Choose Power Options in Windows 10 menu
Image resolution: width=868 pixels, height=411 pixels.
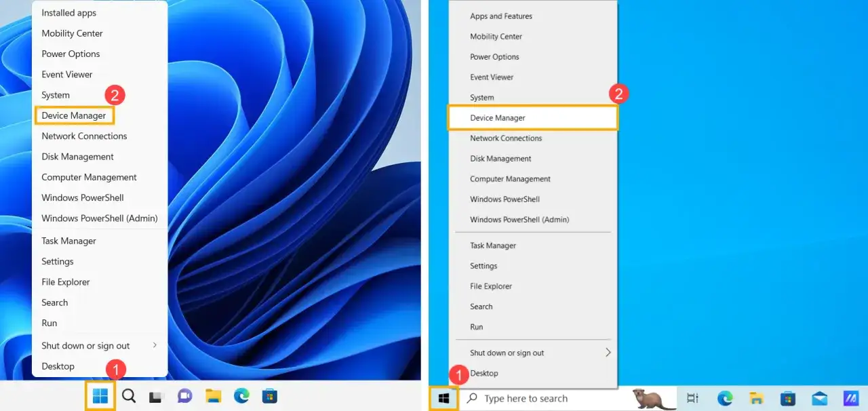[x=533, y=57]
